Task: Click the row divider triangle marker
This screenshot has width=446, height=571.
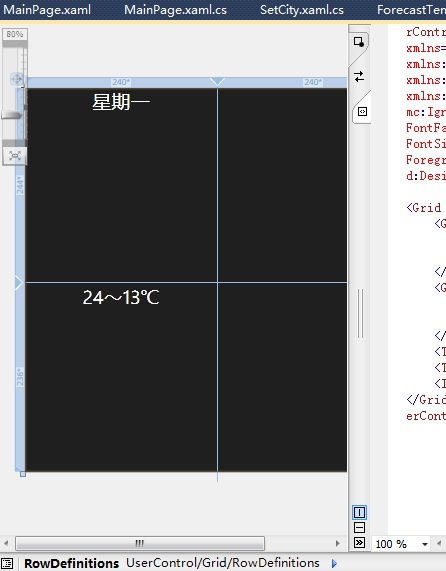Action: tap(19, 283)
